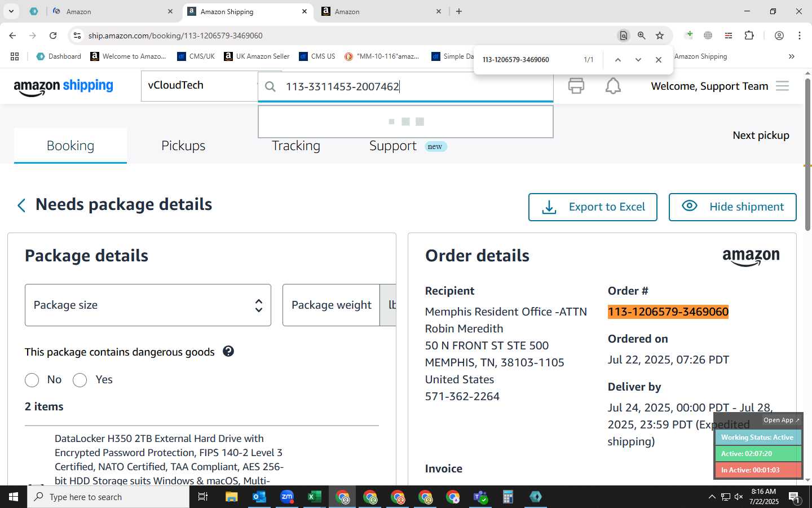812x508 pixels.
Task: Open Welcome to Amazon bookmark
Action: point(129,56)
